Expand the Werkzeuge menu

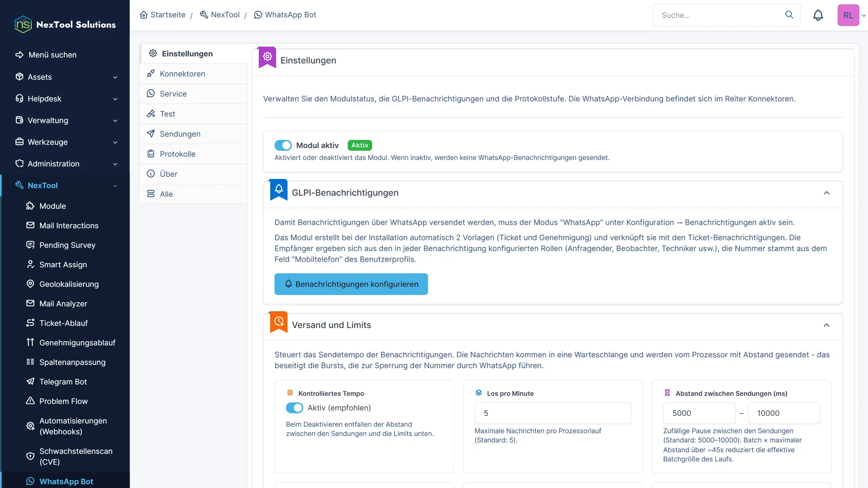click(x=65, y=142)
